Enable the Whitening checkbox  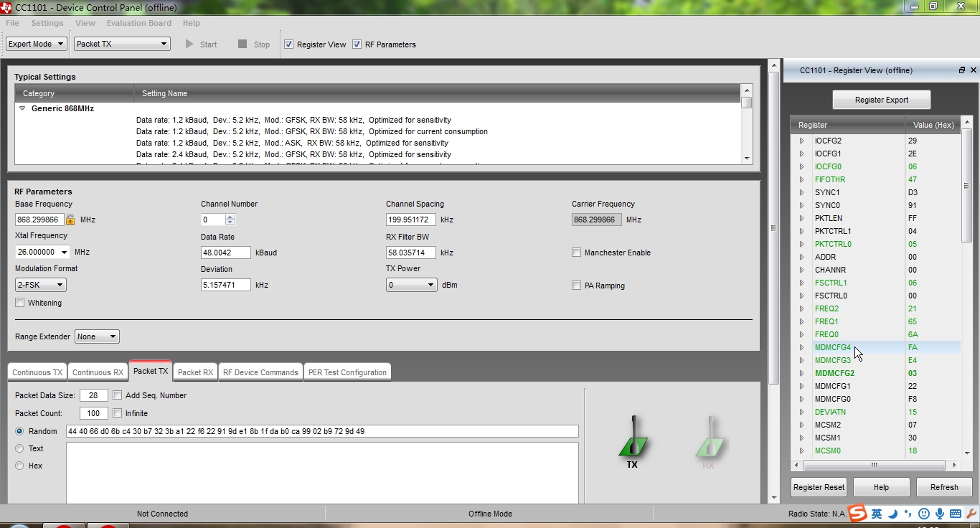click(20, 303)
